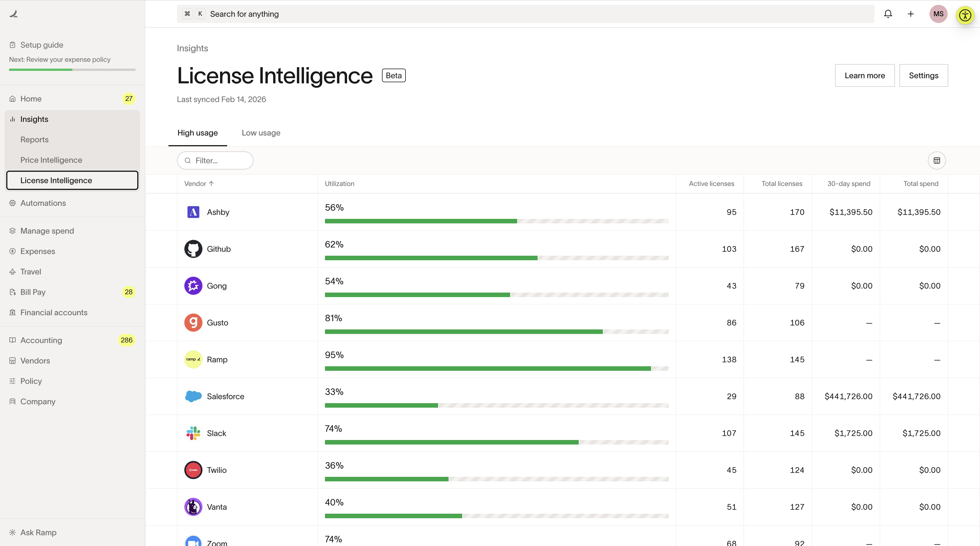Open the MS user avatar menu
This screenshot has height=546, width=980.
(x=938, y=14)
